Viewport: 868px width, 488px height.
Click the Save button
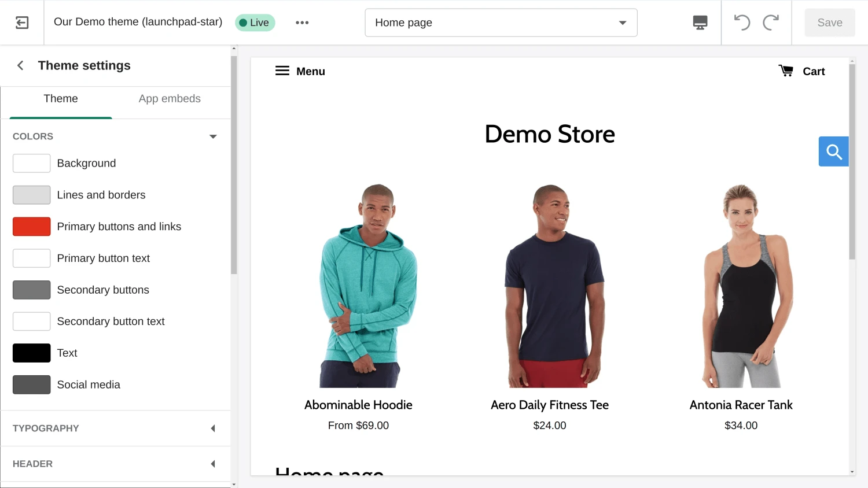829,23
